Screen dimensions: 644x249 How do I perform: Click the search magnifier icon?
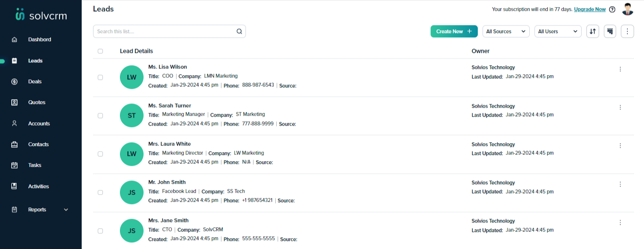pos(239,32)
